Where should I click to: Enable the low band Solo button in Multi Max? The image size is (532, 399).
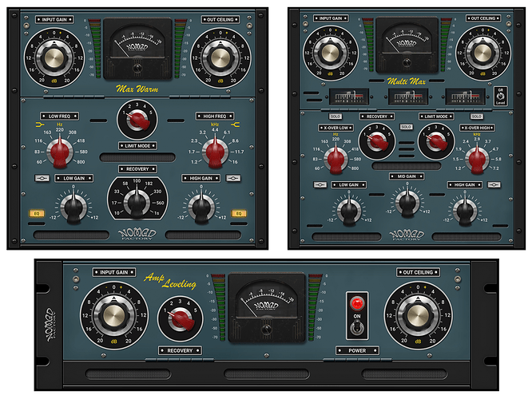335,117
